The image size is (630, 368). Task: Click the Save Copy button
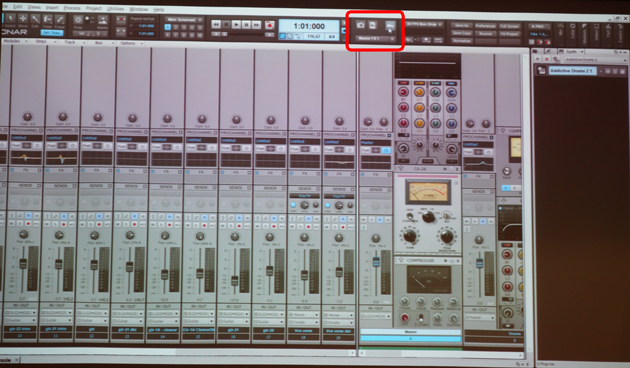coord(461,33)
